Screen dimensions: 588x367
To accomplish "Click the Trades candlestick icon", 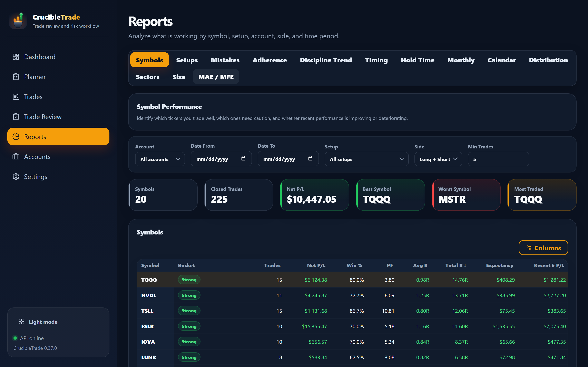I will (x=16, y=97).
